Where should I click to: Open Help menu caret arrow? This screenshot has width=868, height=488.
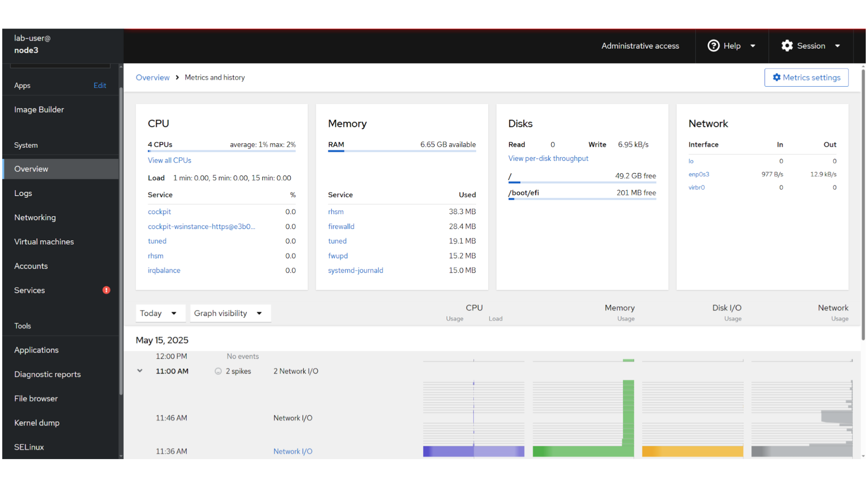(x=753, y=46)
